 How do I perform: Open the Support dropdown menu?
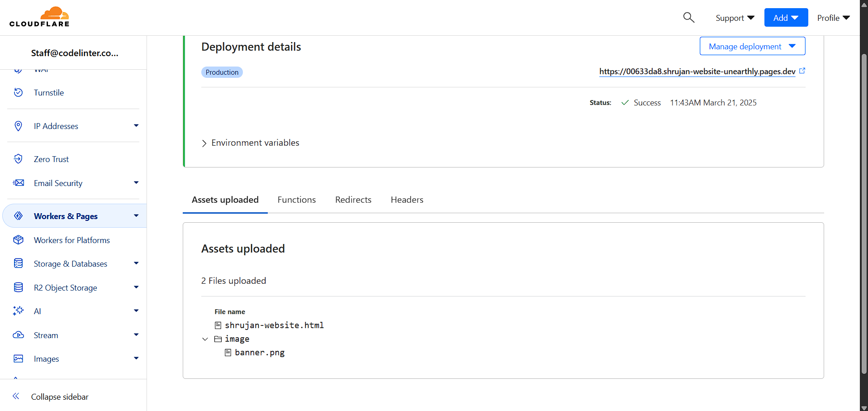point(735,18)
